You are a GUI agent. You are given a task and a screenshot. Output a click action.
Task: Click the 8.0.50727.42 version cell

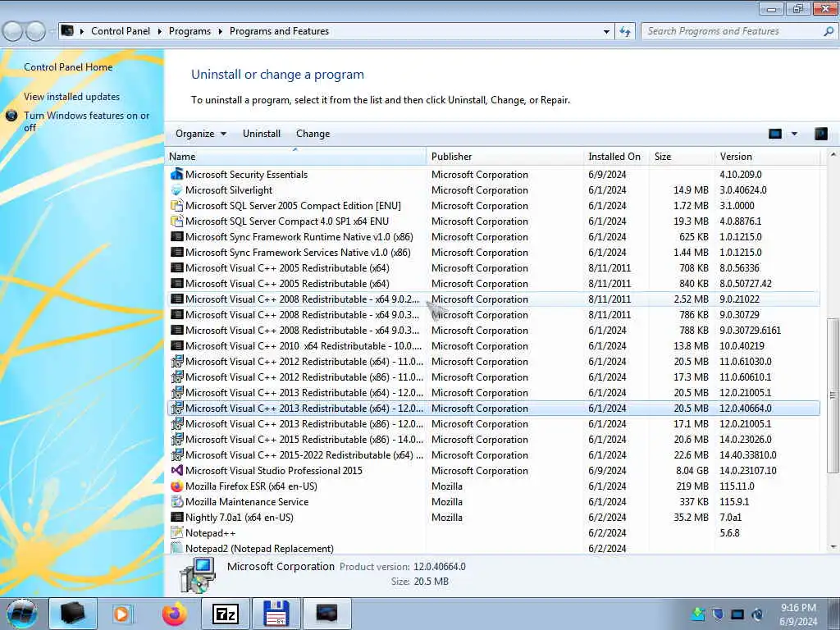745,283
